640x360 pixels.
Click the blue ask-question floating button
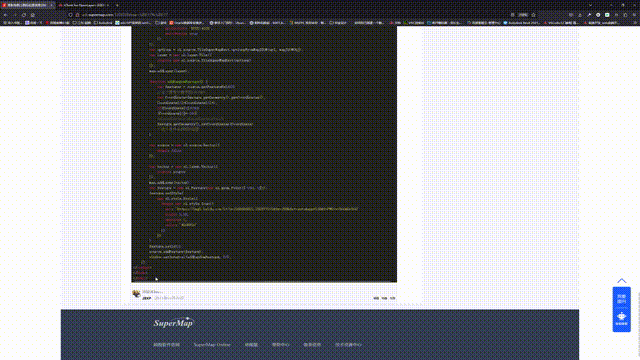pyautogui.click(x=621, y=298)
